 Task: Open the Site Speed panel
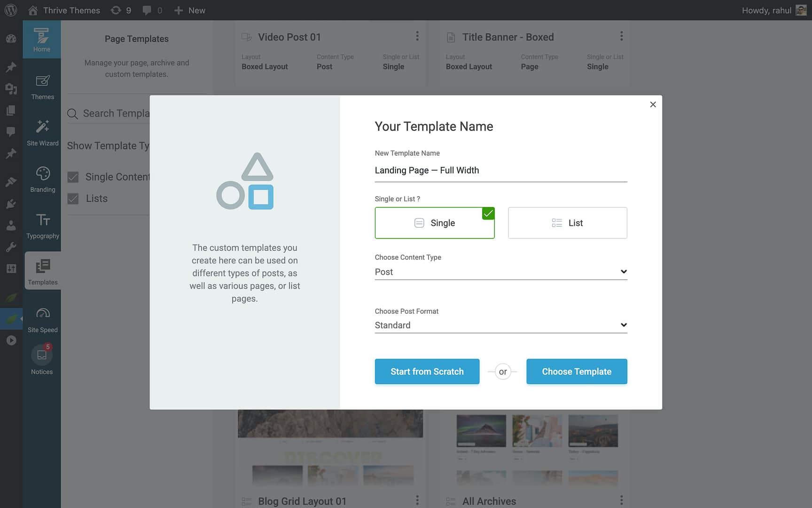[42, 318]
